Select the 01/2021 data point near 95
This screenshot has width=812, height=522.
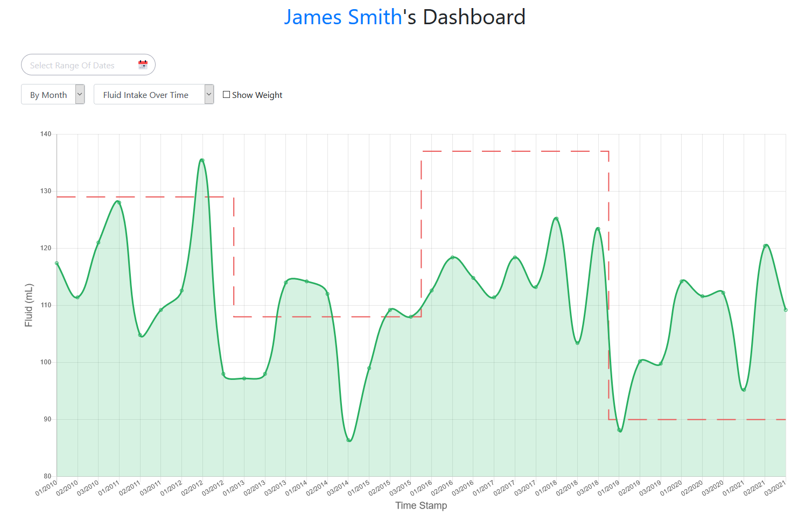[x=744, y=390]
